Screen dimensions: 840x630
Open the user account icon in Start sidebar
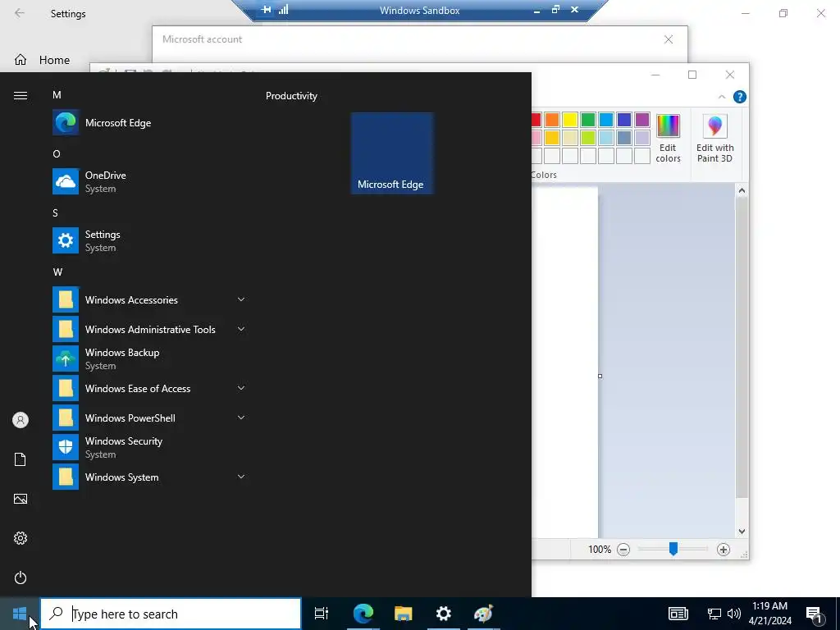coord(21,420)
